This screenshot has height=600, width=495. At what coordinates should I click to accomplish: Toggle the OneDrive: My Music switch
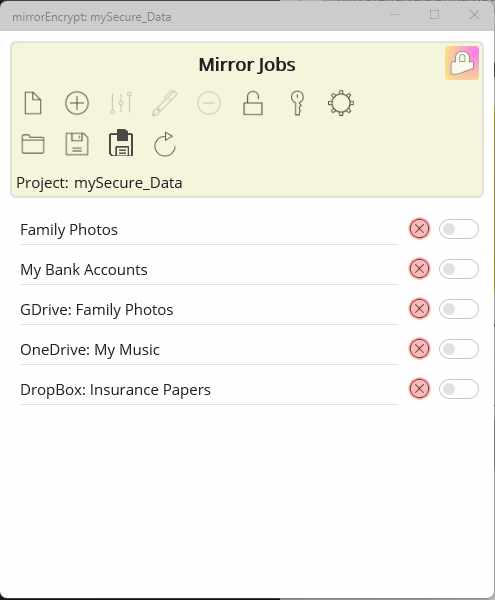point(459,349)
